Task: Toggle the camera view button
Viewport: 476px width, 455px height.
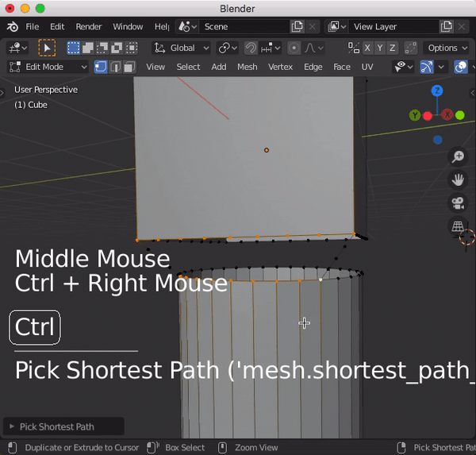Action: 458,203
